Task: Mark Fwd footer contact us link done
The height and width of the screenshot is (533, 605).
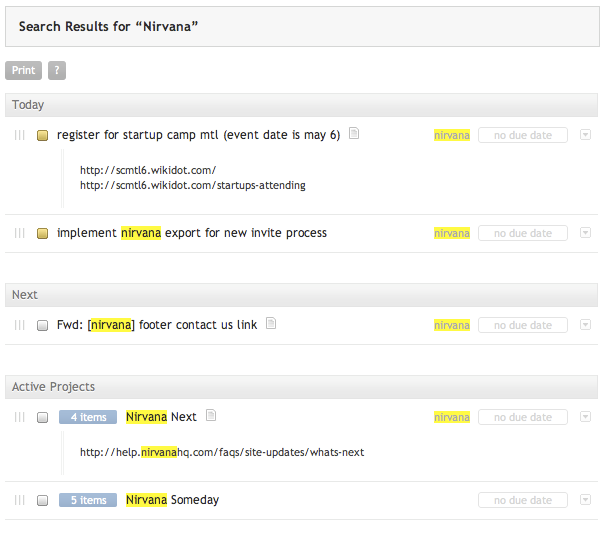Action: click(43, 326)
